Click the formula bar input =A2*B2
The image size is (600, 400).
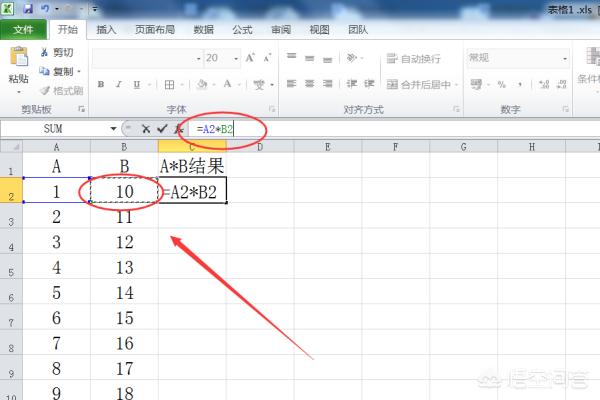click(394, 129)
